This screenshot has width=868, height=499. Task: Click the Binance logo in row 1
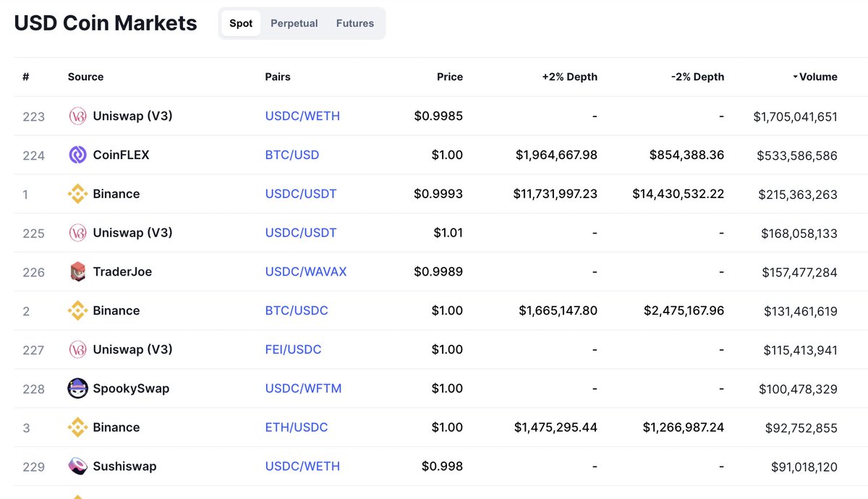(x=77, y=194)
